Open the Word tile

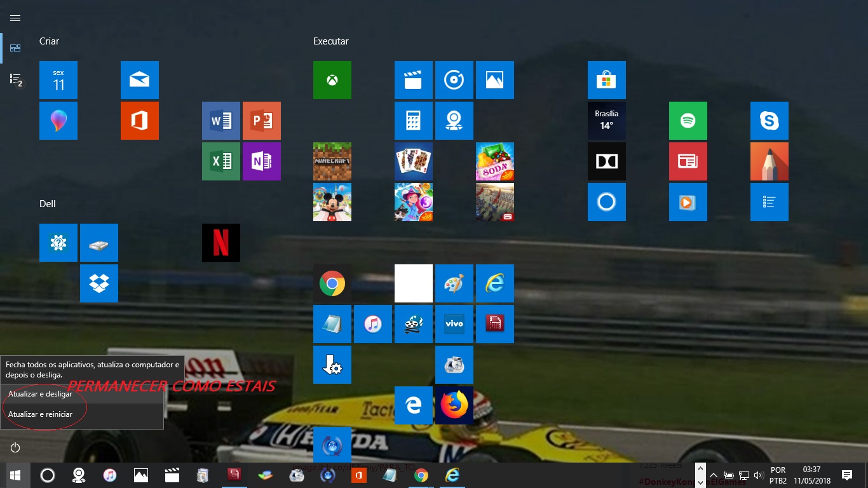(x=221, y=121)
